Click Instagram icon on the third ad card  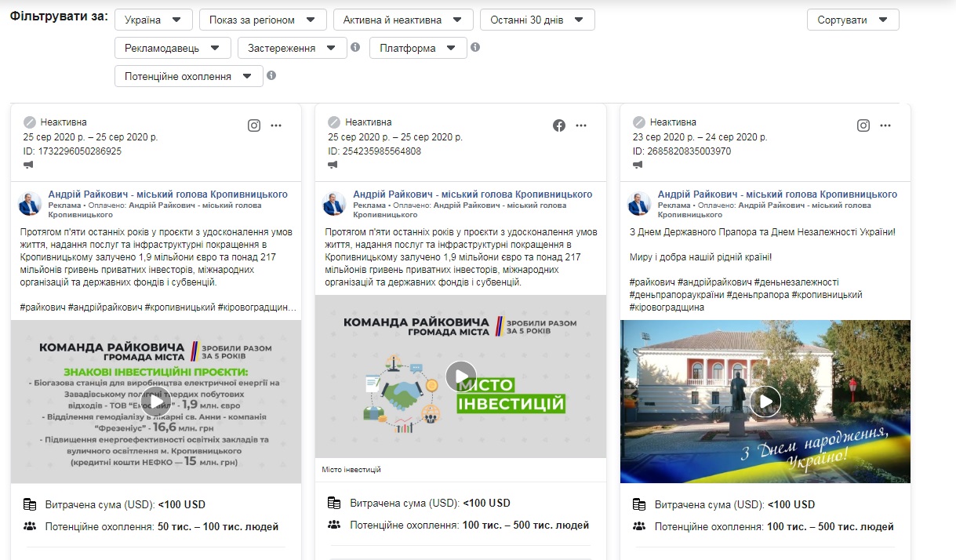point(863,125)
